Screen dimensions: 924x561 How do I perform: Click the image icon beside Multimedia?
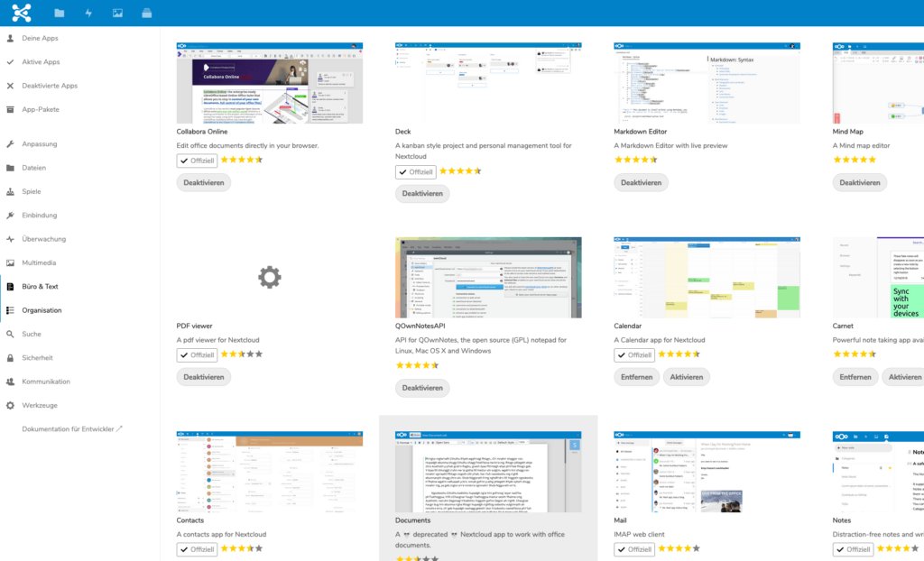10,262
